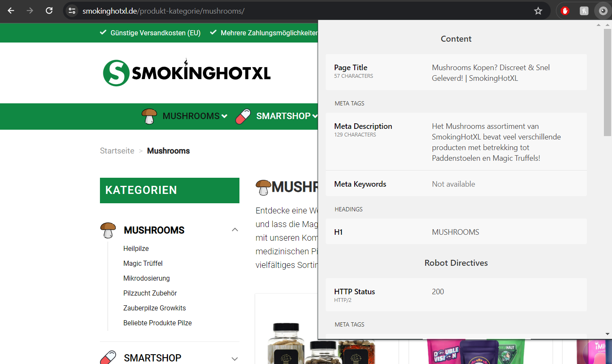Click 'Robot Directives' section heading
This screenshot has width=612, height=364.
(456, 263)
